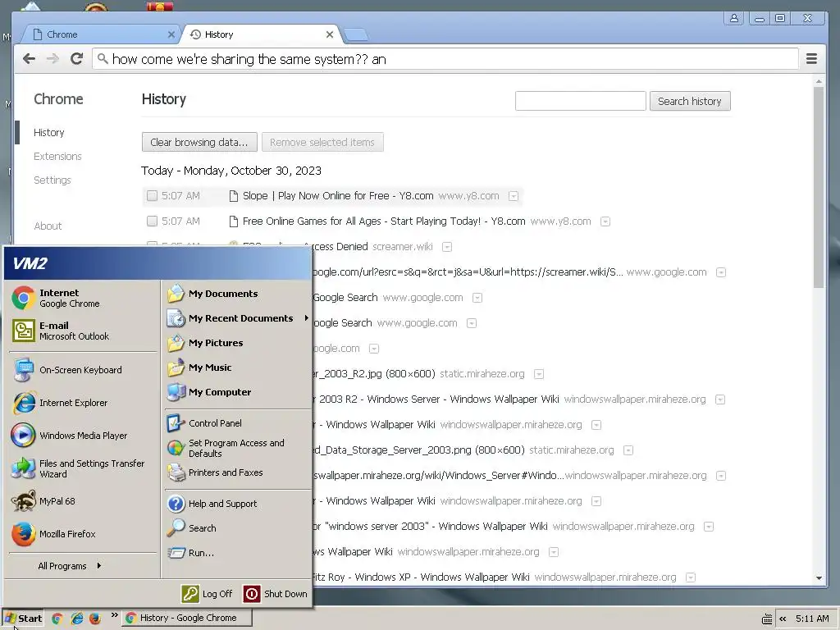This screenshot has height=630, width=840.
Task: Check the Free Online Games entry checkbox
Action: 152,221
